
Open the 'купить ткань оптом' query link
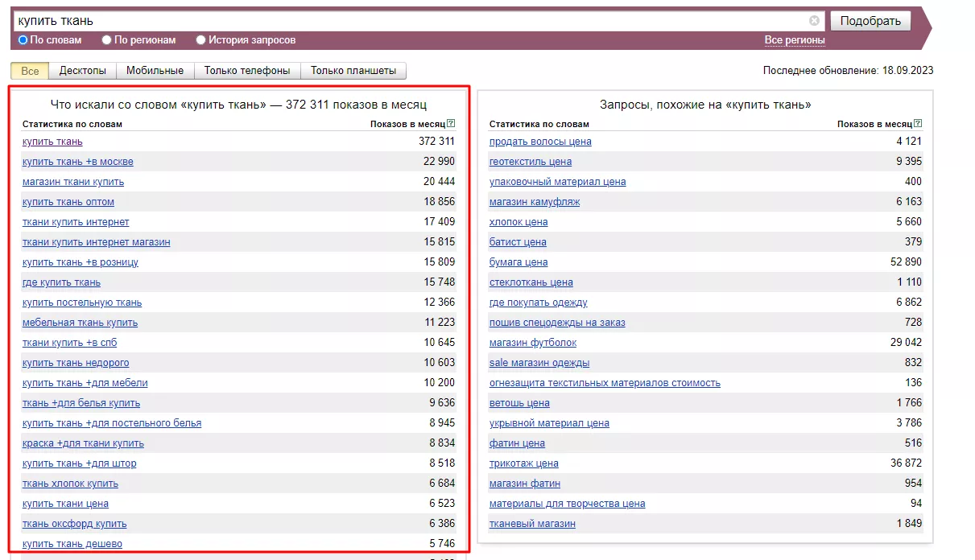click(68, 202)
